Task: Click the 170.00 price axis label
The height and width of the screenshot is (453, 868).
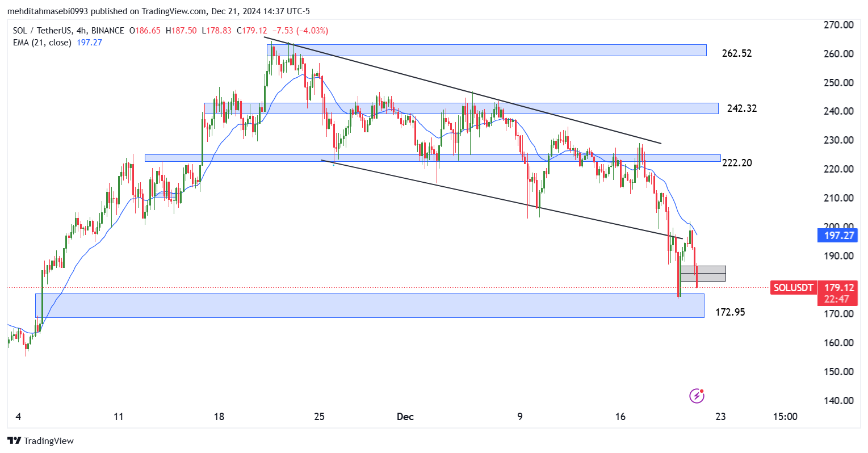Action: (x=838, y=314)
